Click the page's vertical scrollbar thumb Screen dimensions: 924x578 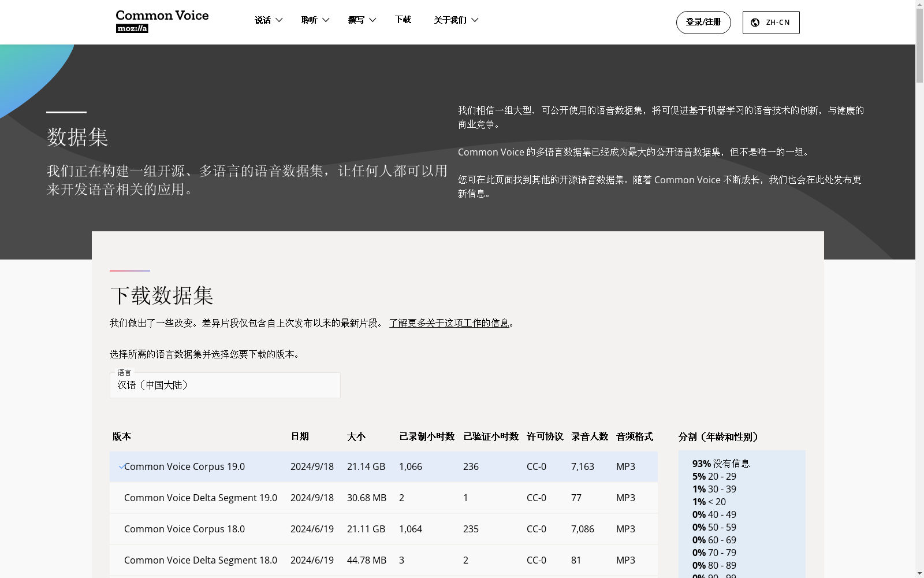click(919, 46)
